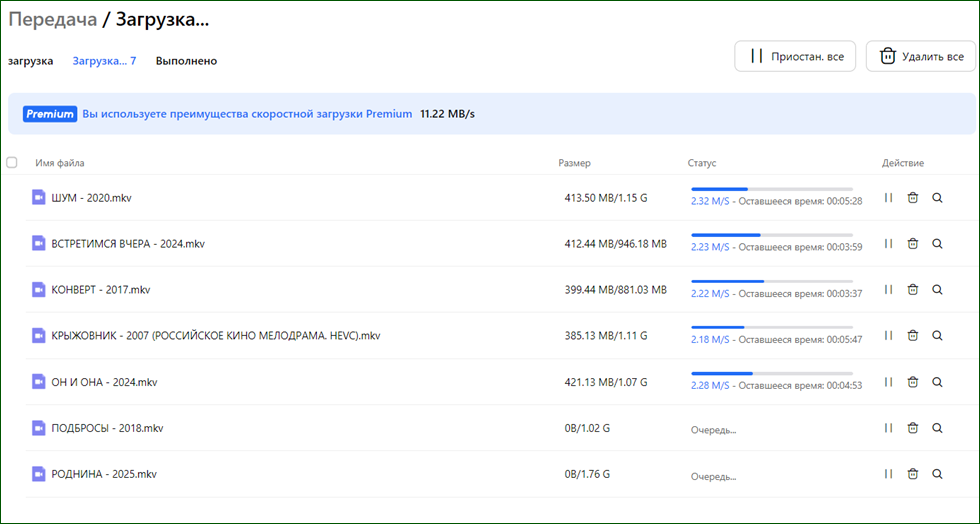Image resolution: width=980 pixels, height=524 pixels.
Task: Click the size value 412.44 MB/946.18 MB
Action: (616, 244)
